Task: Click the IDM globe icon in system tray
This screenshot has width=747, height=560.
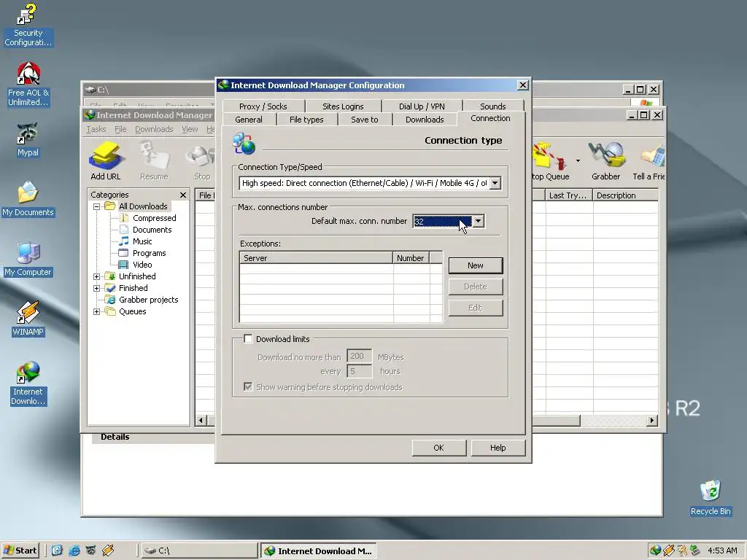Action: [656, 551]
